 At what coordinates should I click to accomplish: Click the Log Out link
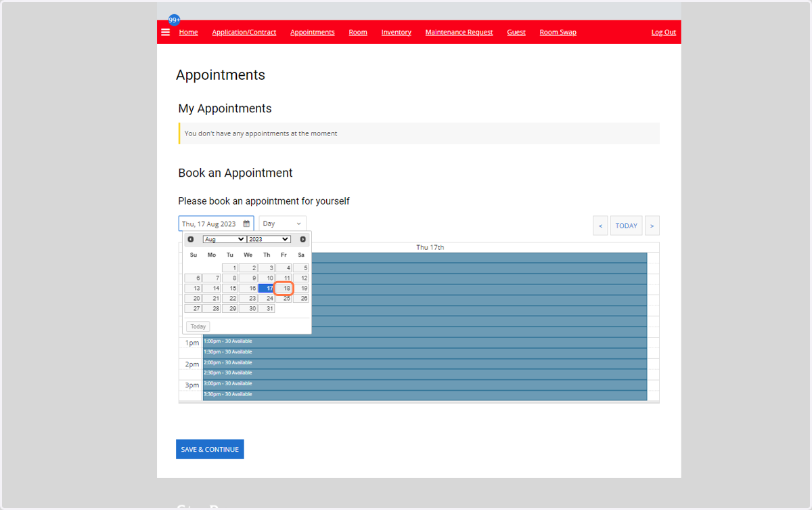coord(664,32)
